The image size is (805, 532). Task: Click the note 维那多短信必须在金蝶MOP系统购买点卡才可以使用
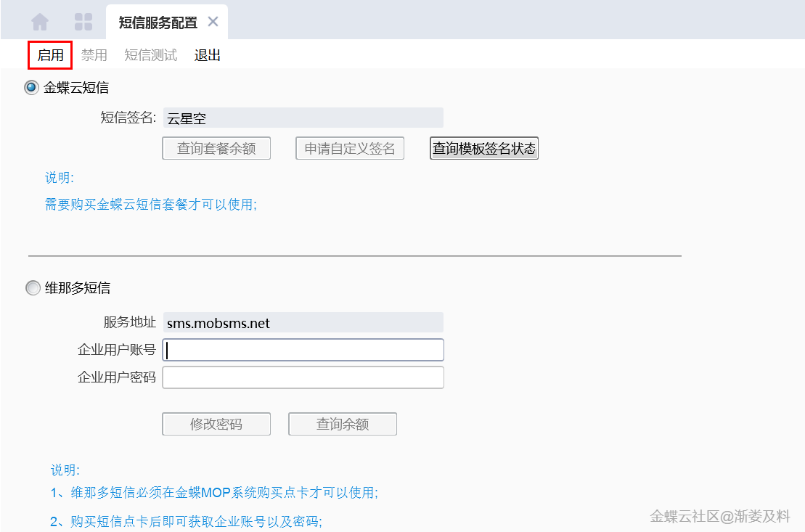(x=214, y=493)
